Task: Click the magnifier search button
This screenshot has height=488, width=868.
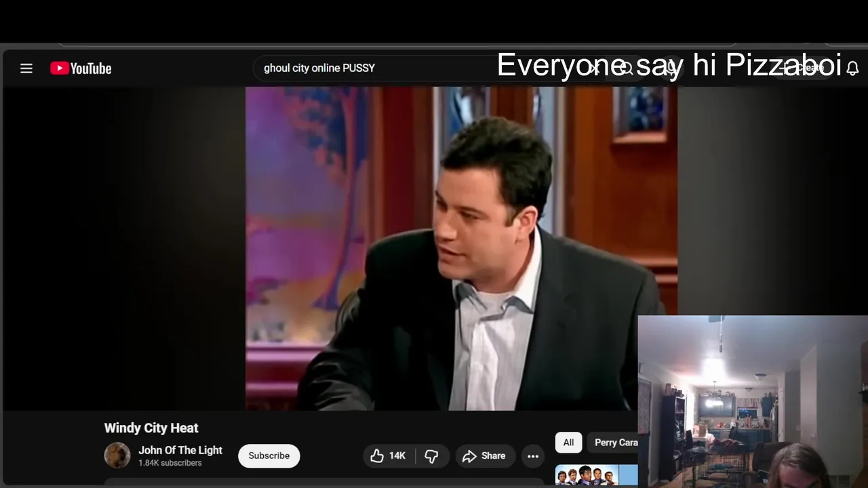Action: 626,68
